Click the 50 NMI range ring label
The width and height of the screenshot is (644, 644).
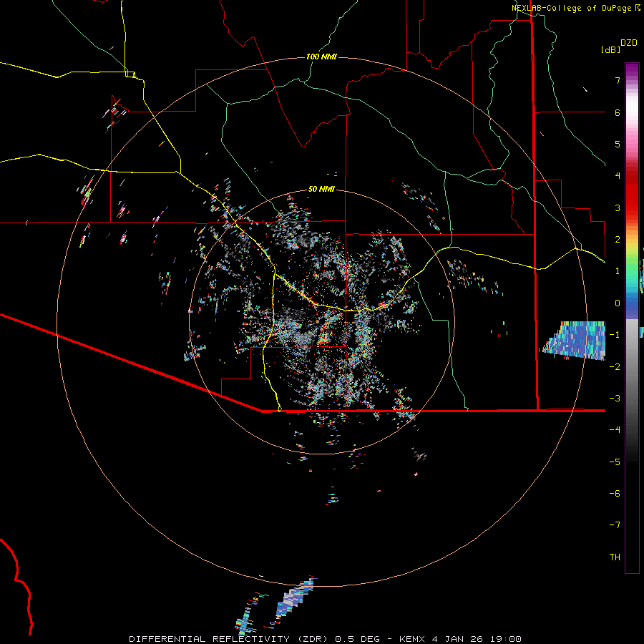click(321, 190)
